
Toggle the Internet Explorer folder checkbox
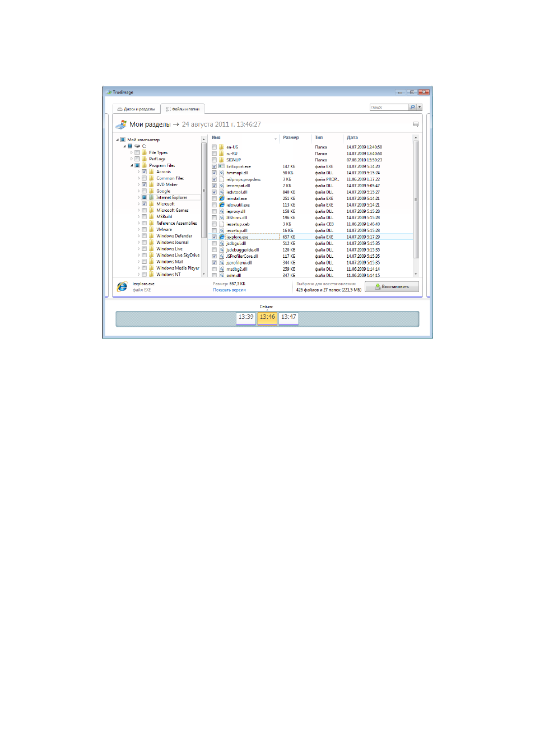click(x=144, y=197)
